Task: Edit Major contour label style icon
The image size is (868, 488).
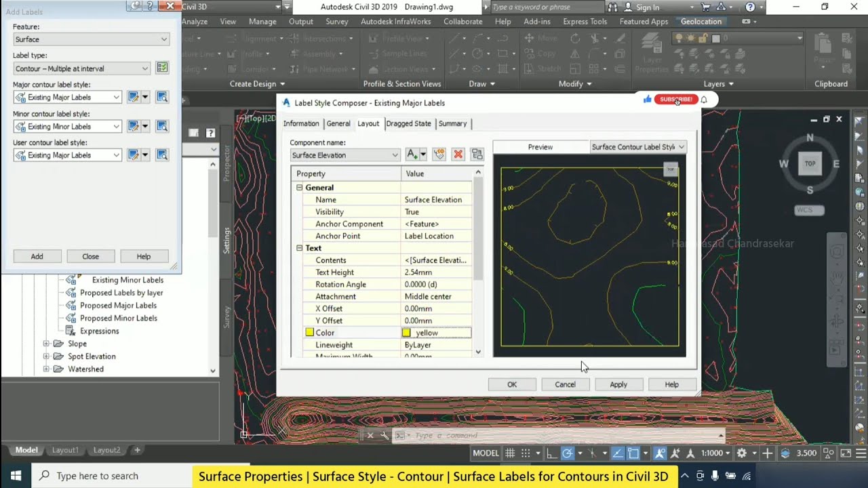Action: point(134,97)
